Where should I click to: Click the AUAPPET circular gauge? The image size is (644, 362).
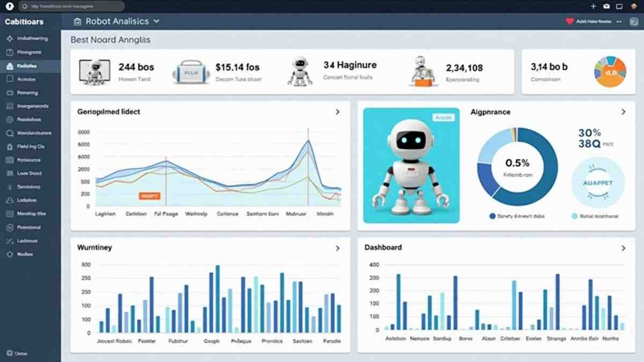598,182
